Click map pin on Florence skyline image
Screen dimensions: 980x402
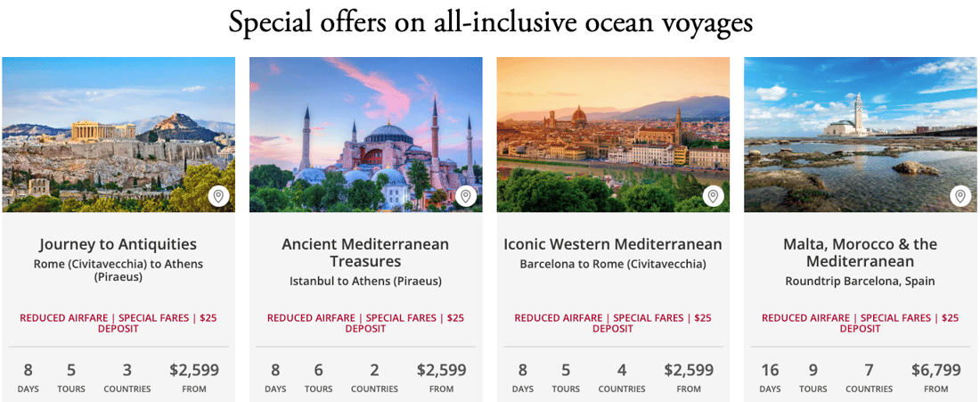pos(713,197)
